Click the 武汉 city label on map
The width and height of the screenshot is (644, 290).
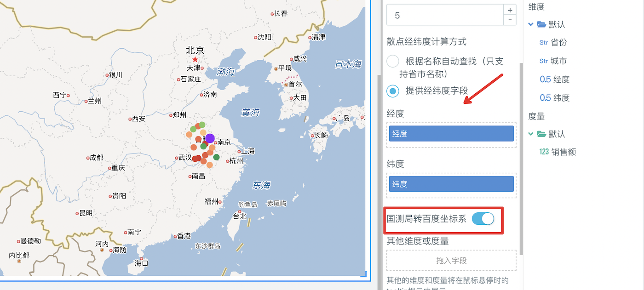click(185, 158)
